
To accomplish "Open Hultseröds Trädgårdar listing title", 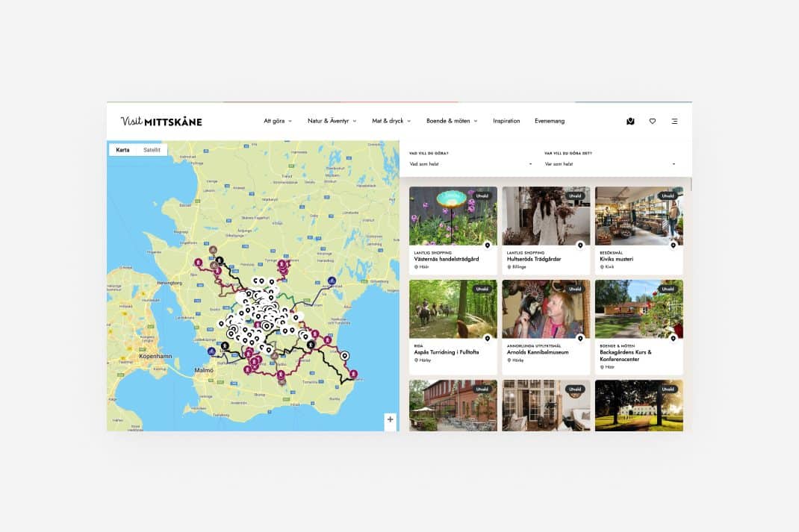I will [x=534, y=259].
